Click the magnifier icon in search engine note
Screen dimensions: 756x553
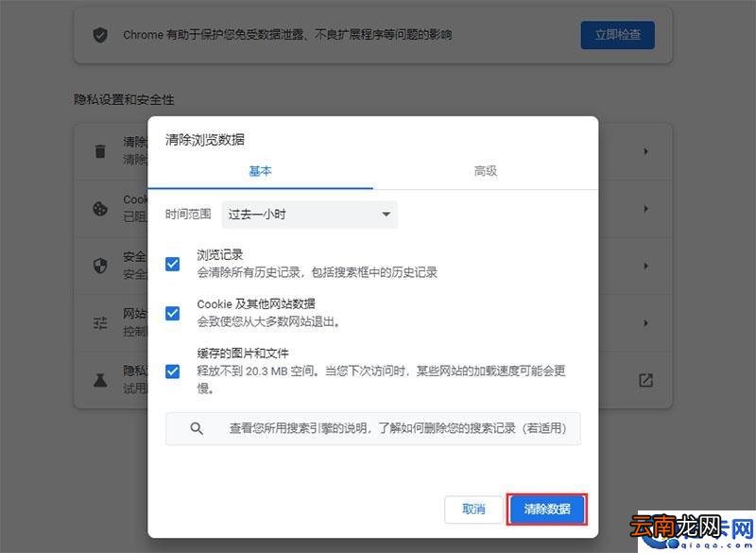point(197,428)
